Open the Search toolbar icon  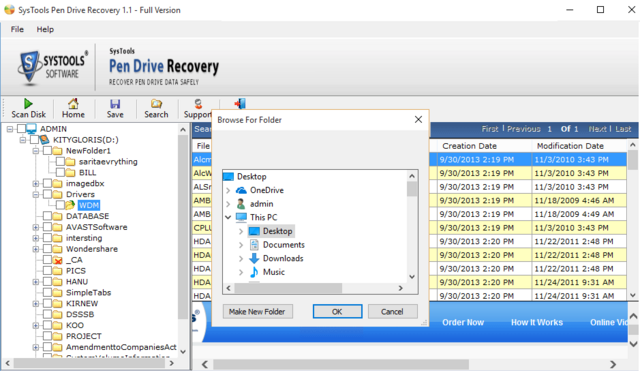click(x=156, y=104)
